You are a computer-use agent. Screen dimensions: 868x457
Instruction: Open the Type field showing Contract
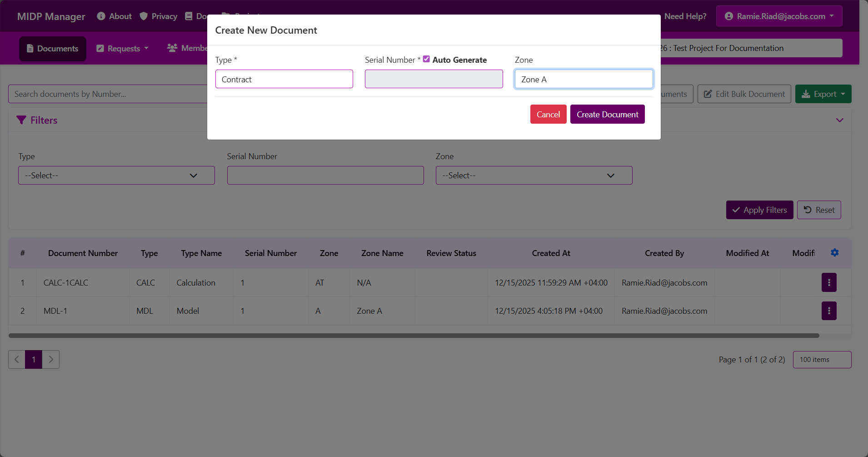pyautogui.click(x=284, y=79)
